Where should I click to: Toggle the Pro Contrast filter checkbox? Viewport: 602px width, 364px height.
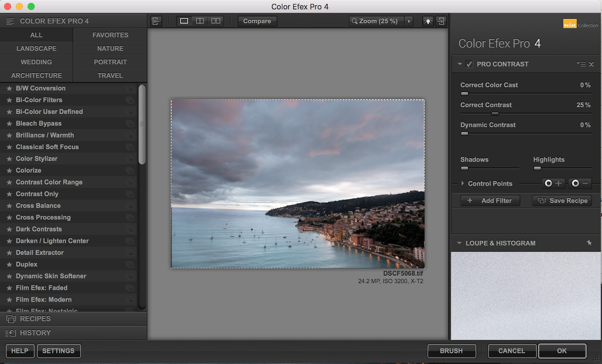point(469,64)
